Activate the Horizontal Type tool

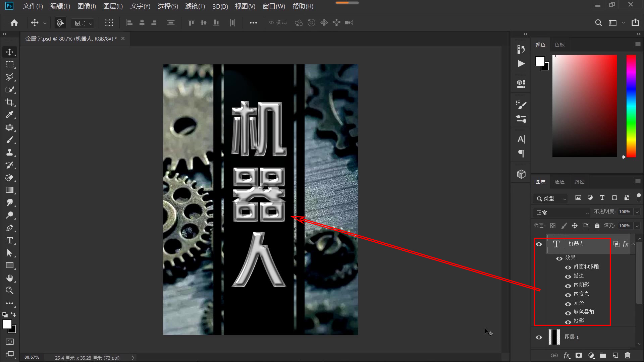click(10, 240)
